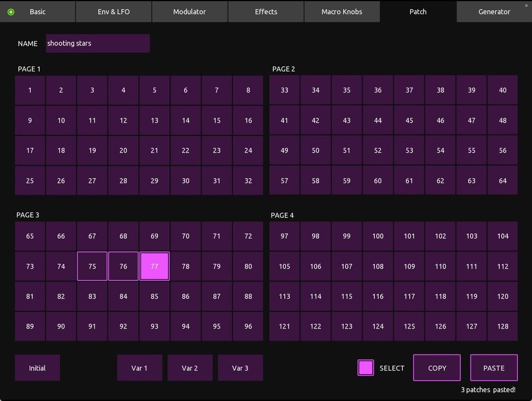Switch to Macro Knobs tab
Screen dimensions: 532x401
pyautogui.click(x=342, y=12)
